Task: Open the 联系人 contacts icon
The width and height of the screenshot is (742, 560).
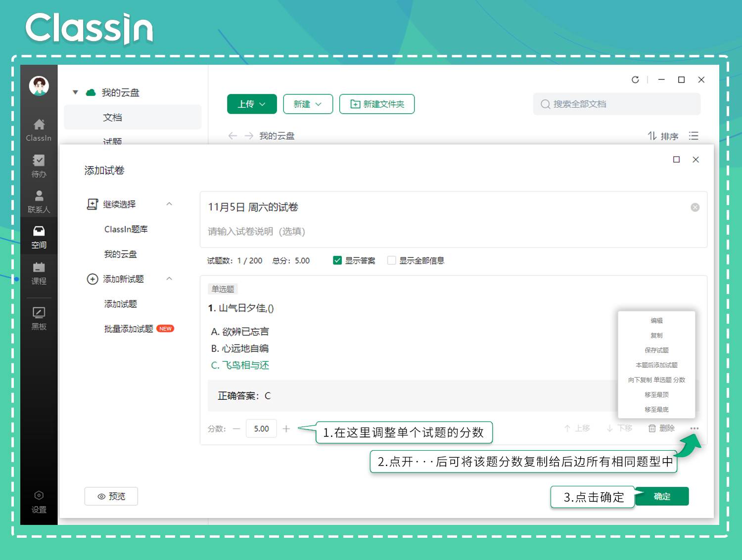Action: coord(39,196)
